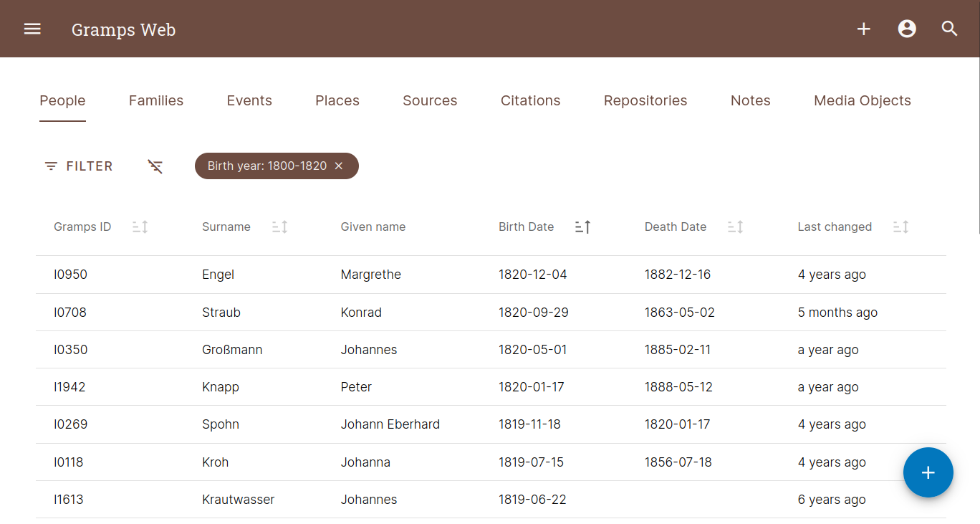Image resolution: width=980 pixels, height=524 pixels.
Task: Open person row I0708 Konrad Straub
Action: [361, 313]
